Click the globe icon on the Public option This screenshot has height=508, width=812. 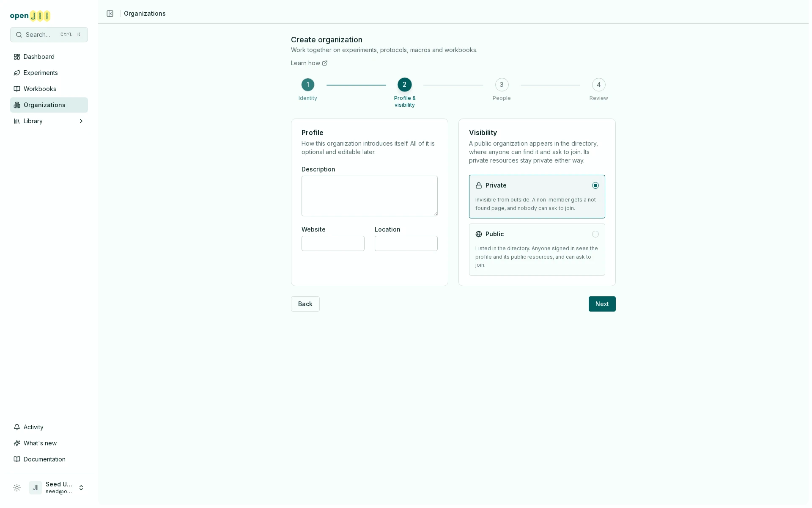(x=479, y=234)
